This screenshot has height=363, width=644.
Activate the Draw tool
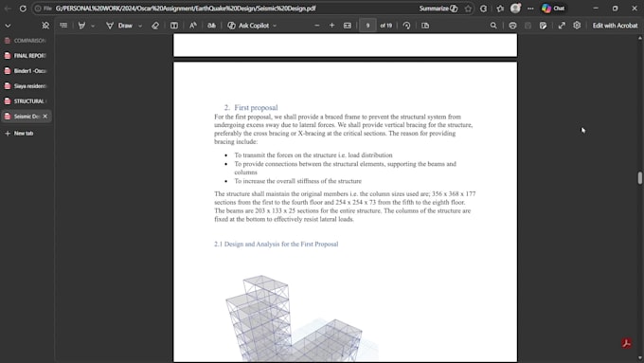(119, 26)
